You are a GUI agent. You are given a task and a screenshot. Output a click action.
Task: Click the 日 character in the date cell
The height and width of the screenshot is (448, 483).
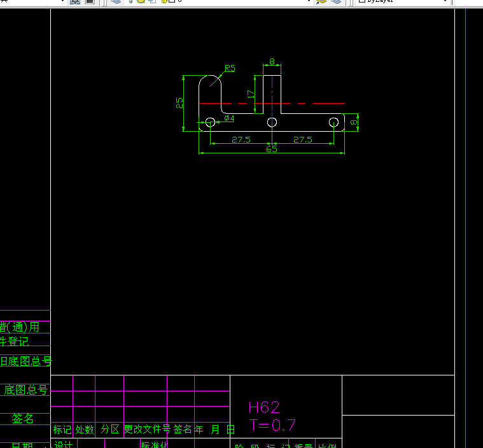(231, 430)
